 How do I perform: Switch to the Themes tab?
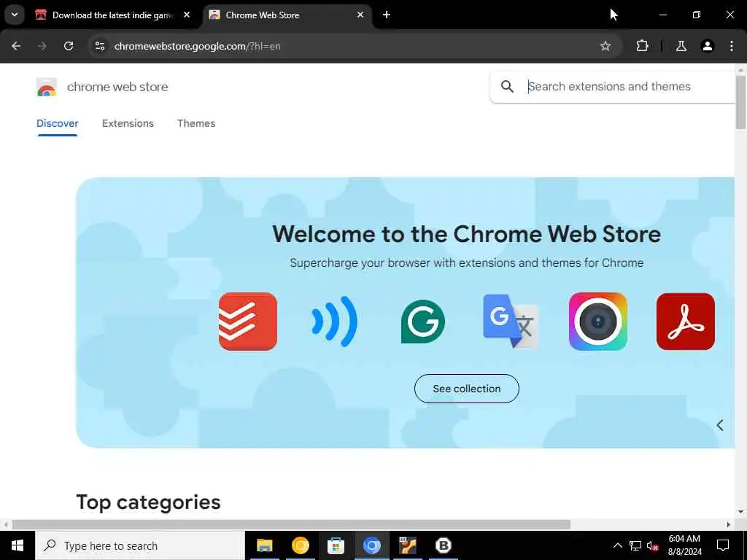[196, 123]
